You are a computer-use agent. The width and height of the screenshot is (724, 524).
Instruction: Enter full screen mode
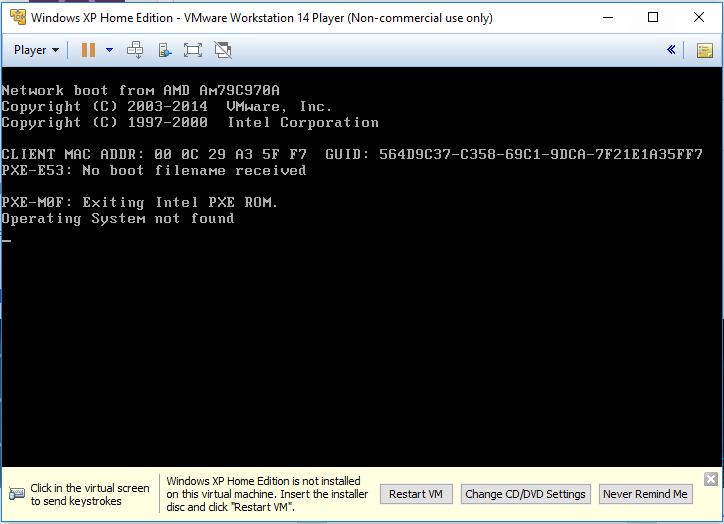(x=193, y=50)
